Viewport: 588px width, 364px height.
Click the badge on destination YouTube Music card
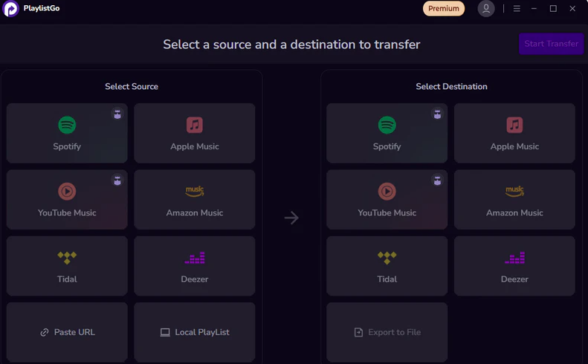tap(437, 181)
